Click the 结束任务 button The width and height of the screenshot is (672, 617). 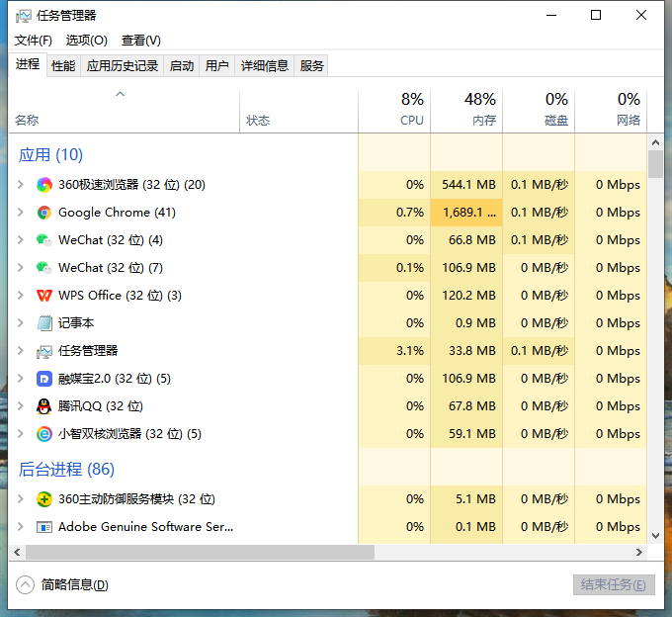(x=614, y=584)
